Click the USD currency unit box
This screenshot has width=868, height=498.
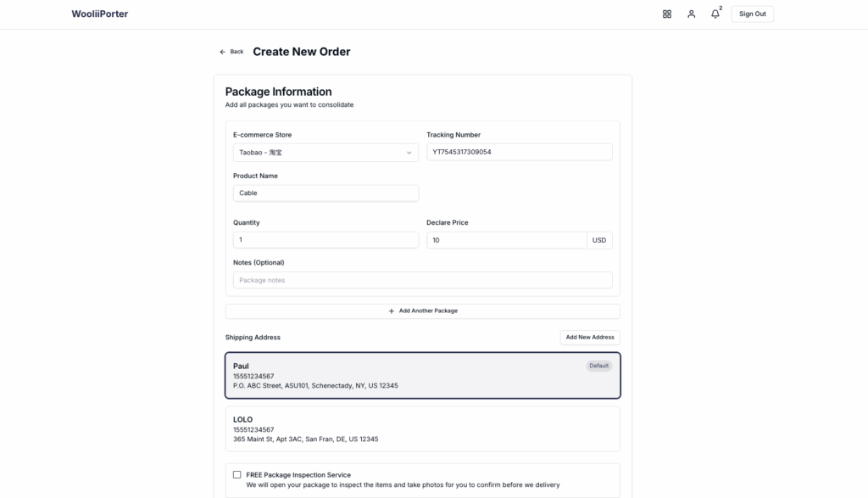[599, 240]
